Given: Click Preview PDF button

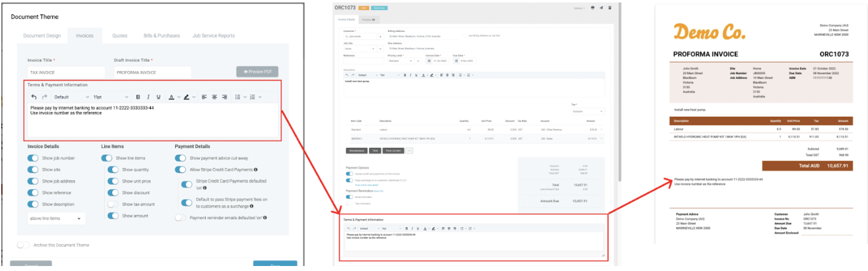Looking at the screenshot, I should pyautogui.click(x=257, y=72).
